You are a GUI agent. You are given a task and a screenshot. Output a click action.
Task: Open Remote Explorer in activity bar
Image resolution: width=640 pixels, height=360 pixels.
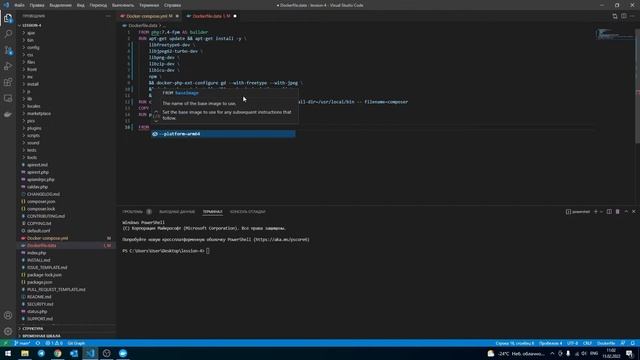tap(8, 98)
